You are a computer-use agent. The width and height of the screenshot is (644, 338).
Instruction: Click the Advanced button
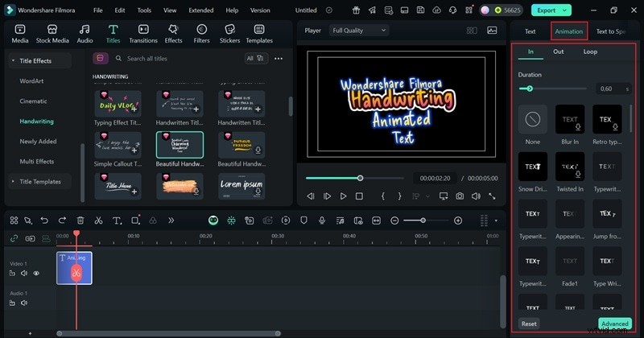pyautogui.click(x=614, y=324)
